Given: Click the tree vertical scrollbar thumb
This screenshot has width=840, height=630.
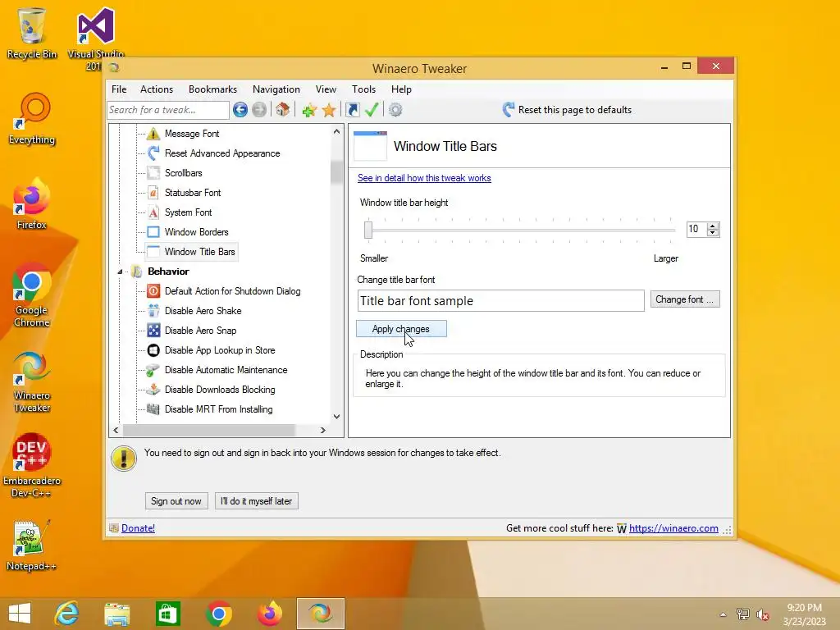Looking at the screenshot, I should point(336,172).
